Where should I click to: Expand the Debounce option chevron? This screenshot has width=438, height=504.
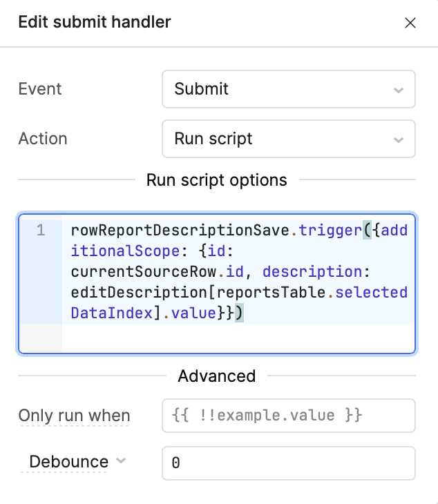click(x=121, y=461)
